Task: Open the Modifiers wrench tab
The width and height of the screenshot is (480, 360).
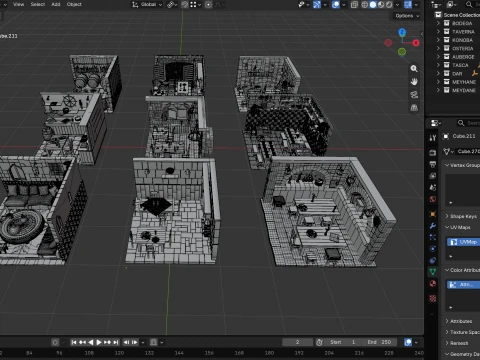Action: click(x=433, y=226)
